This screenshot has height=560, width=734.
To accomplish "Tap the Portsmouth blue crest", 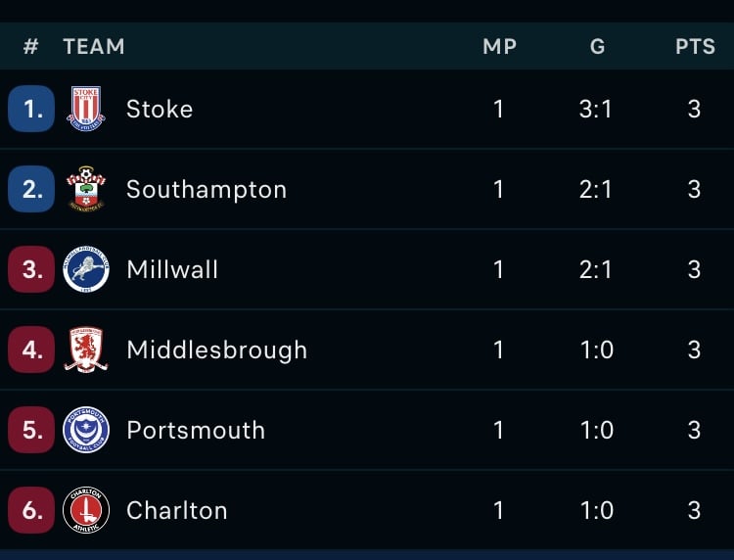I will 86,430.
